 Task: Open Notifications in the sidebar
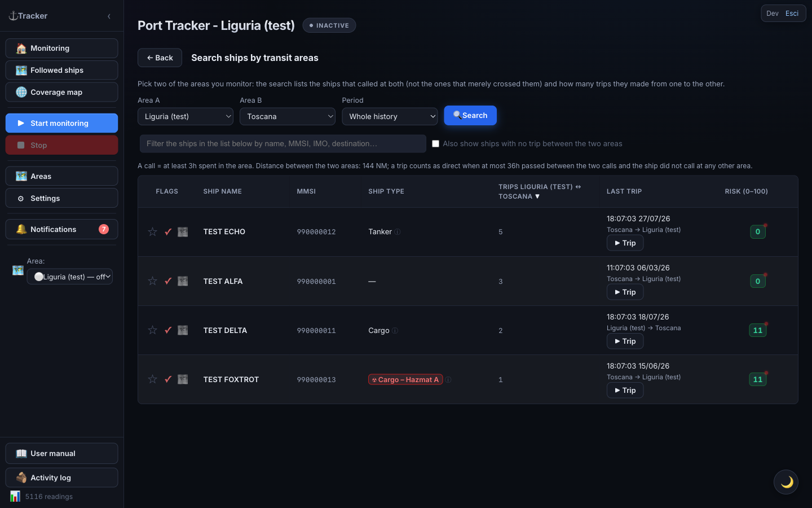click(x=61, y=229)
